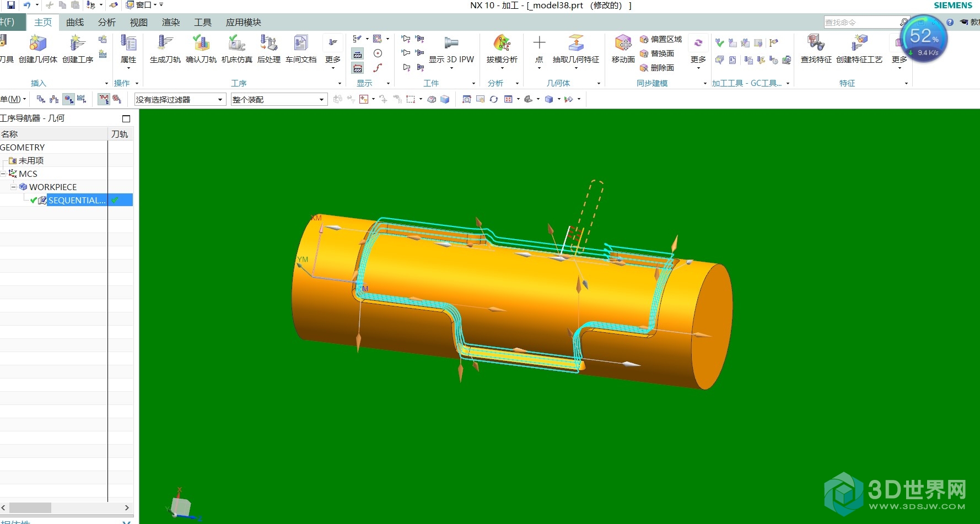The image size is (980, 524).
Task: Open the Tools (工具) tab
Action: coord(203,22)
